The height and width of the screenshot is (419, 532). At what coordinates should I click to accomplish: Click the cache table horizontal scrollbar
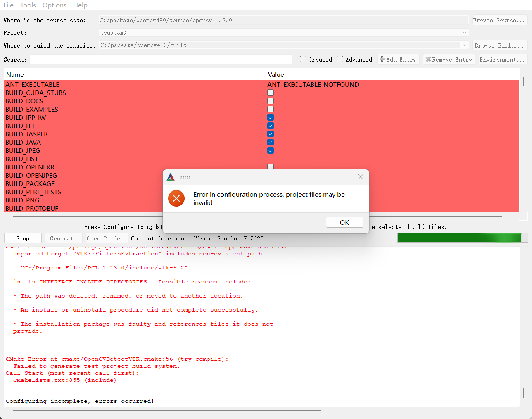(258, 216)
